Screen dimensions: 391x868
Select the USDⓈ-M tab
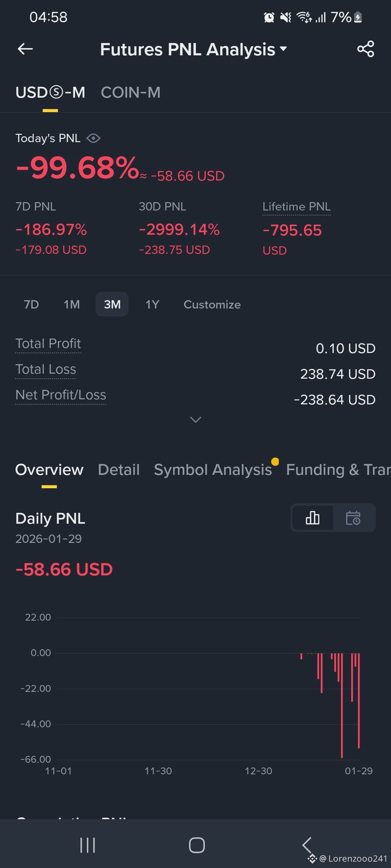pyautogui.click(x=50, y=93)
